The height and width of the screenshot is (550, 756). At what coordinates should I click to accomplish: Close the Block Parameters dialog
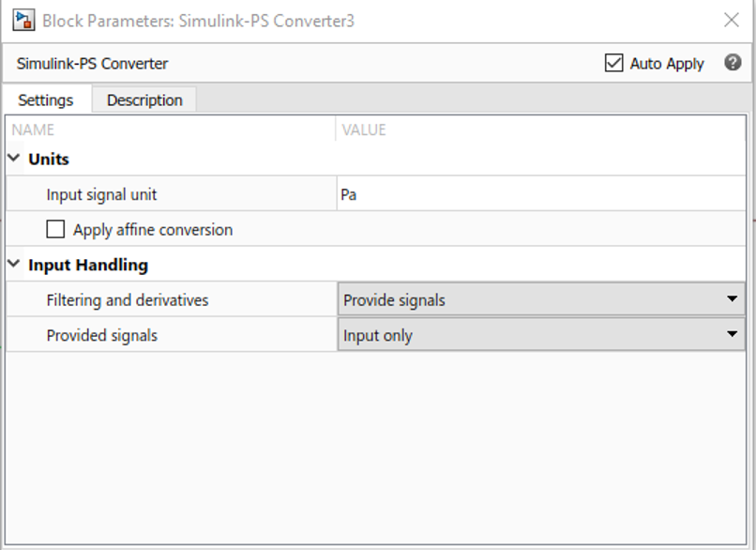click(x=731, y=20)
